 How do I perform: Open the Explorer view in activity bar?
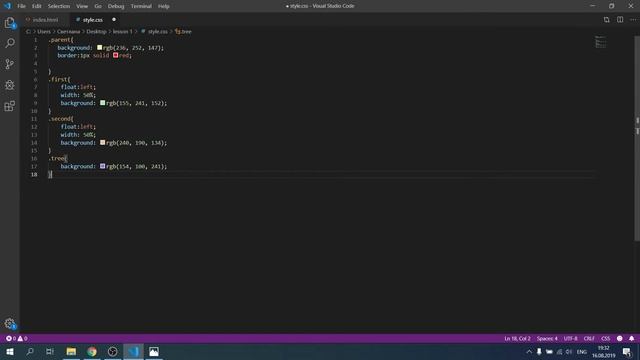pyautogui.click(x=10, y=23)
